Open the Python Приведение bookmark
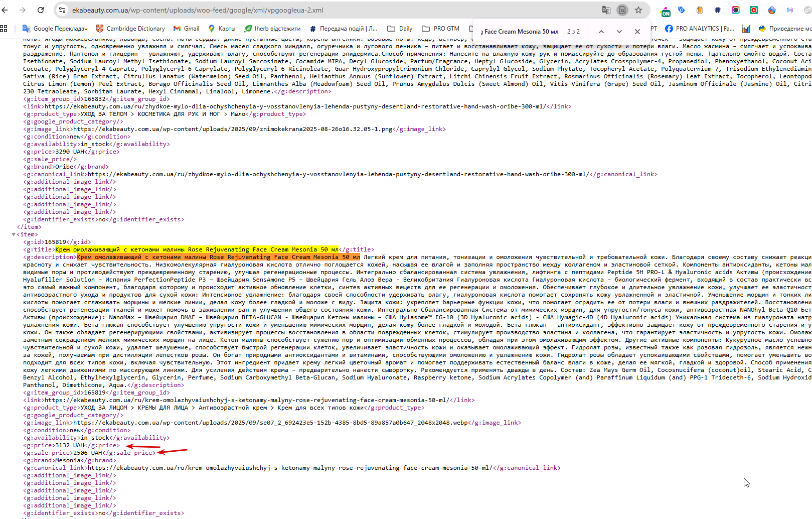The width and height of the screenshot is (812, 519). coord(785,29)
